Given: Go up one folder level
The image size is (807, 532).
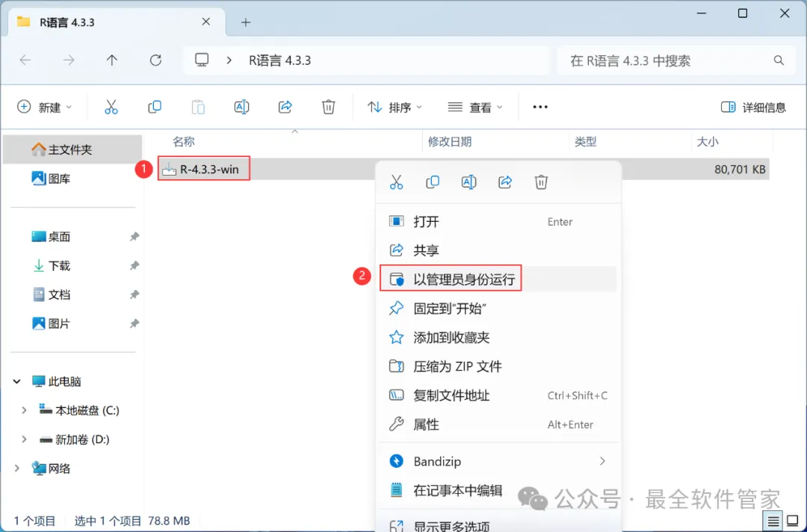Looking at the screenshot, I should [111, 61].
